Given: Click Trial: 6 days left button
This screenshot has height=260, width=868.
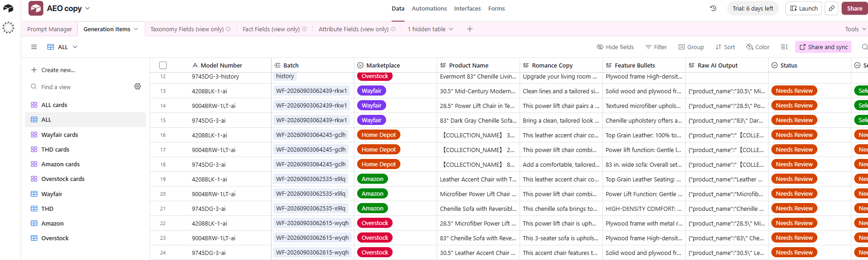Looking at the screenshot, I should (x=753, y=8).
